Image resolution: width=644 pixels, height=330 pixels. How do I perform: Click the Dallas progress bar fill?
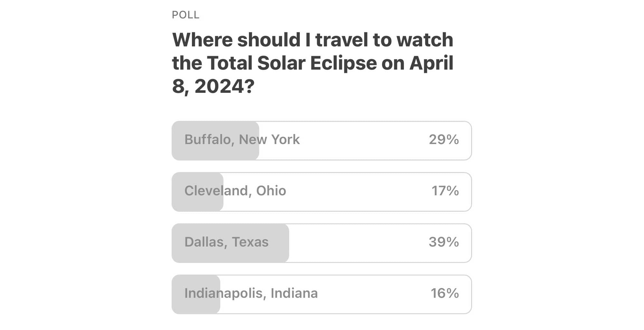231,243
